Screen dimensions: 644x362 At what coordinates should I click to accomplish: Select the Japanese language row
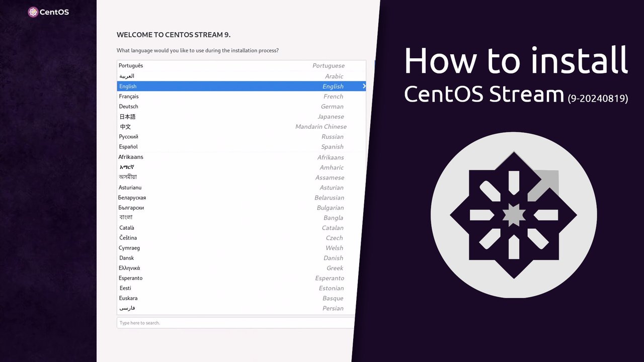tap(242, 117)
